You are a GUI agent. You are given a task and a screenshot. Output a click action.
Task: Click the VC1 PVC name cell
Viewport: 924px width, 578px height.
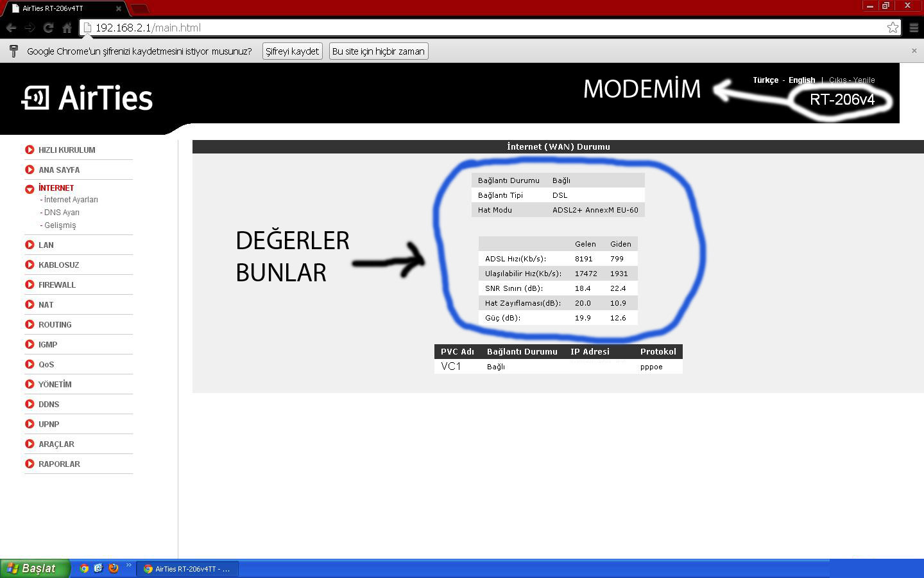click(x=451, y=366)
